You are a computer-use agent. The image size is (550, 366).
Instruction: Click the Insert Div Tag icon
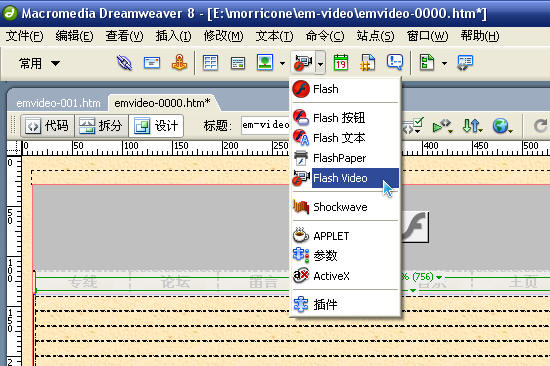coord(238,64)
